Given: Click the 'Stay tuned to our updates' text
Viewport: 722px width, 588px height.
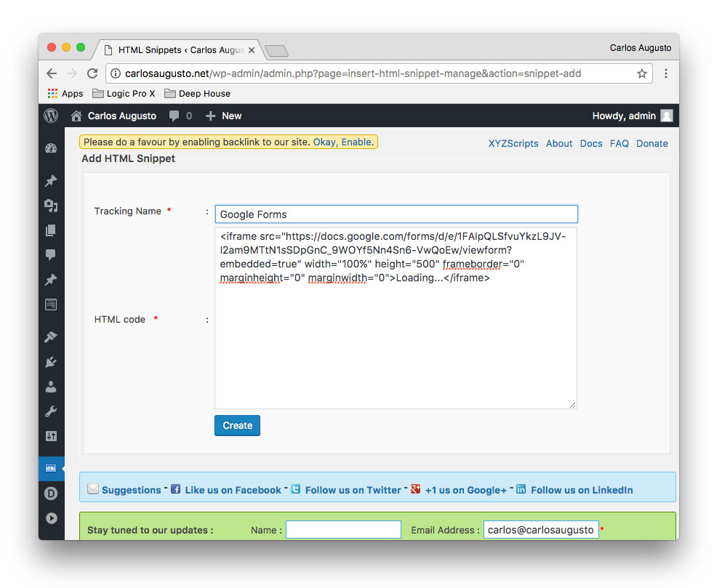Looking at the screenshot, I should point(150,530).
